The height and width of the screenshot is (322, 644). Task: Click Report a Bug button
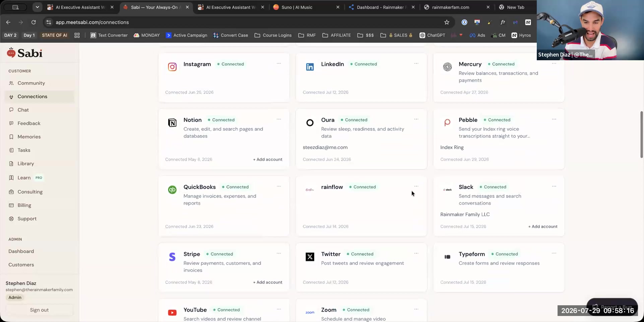coord(612,307)
